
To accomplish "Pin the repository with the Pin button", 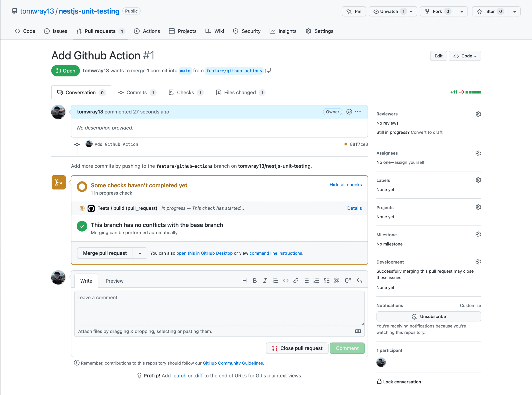I will [x=354, y=12].
